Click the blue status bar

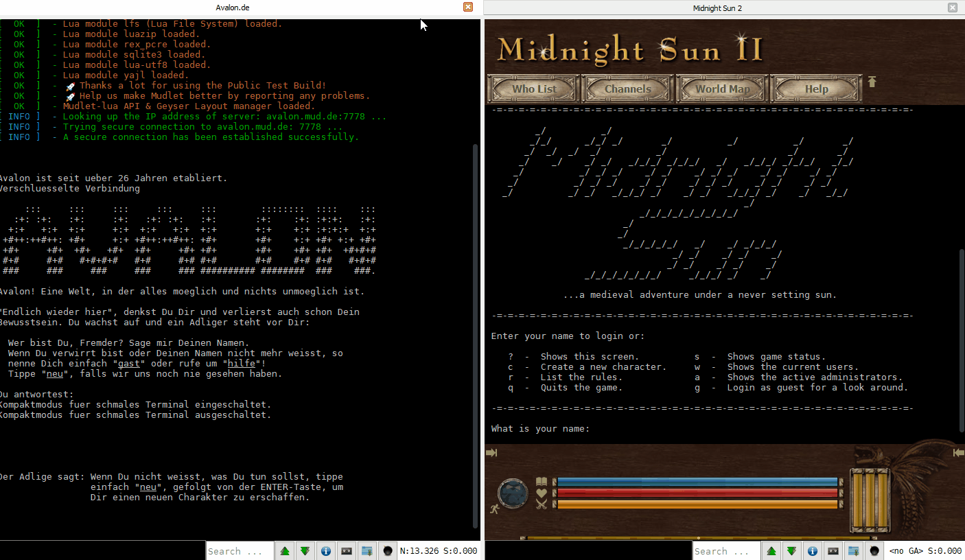[697, 482]
